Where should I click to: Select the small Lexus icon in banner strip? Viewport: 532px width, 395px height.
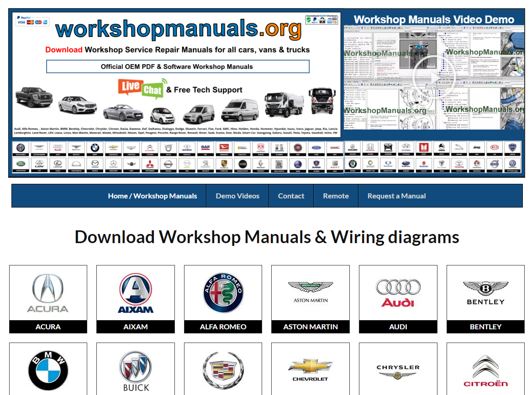point(58,165)
